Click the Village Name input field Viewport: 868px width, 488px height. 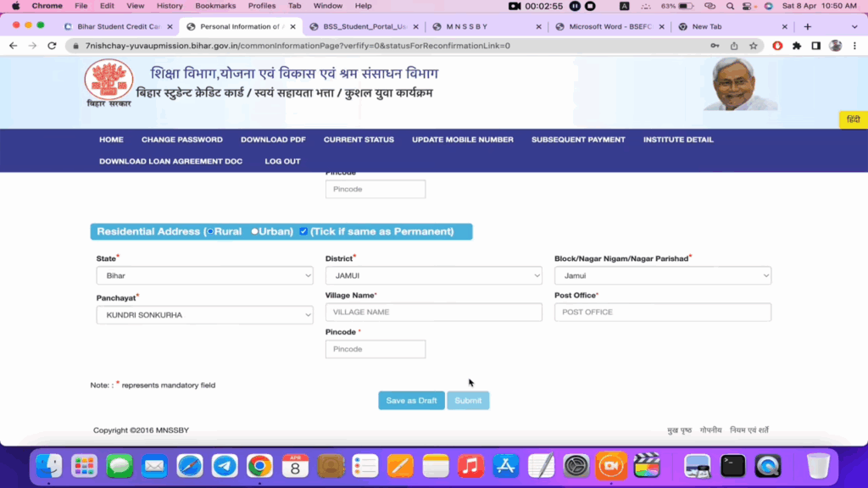click(x=433, y=313)
